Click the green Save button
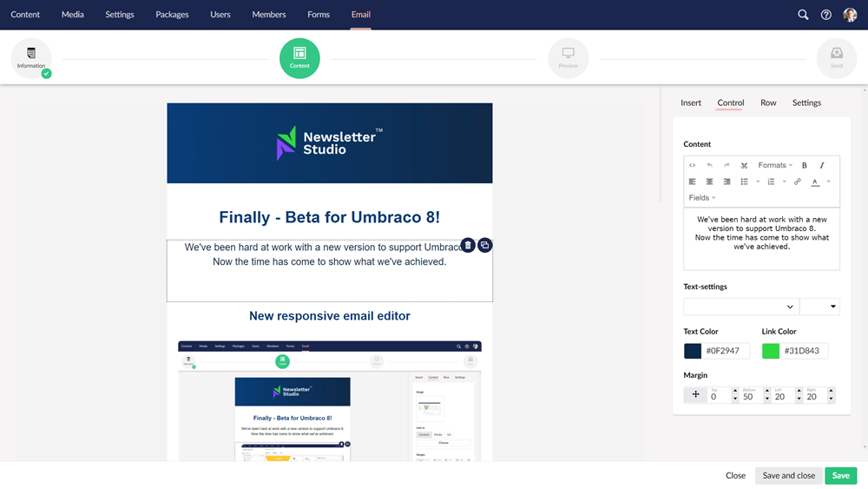 point(840,475)
